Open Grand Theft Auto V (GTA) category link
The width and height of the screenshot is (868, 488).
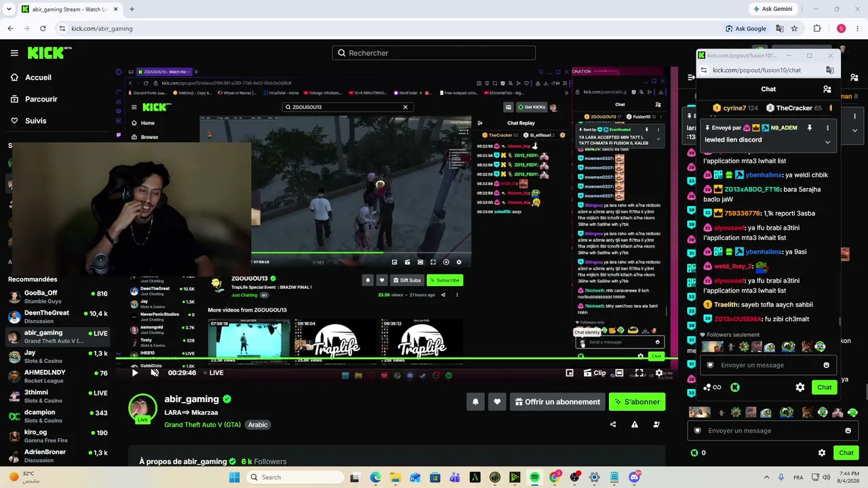(x=202, y=425)
